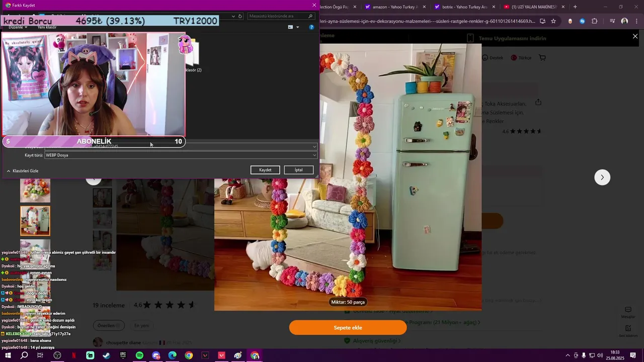644x362 pixels.
Task: Click the install app icon in address bar
Action: (542, 21)
